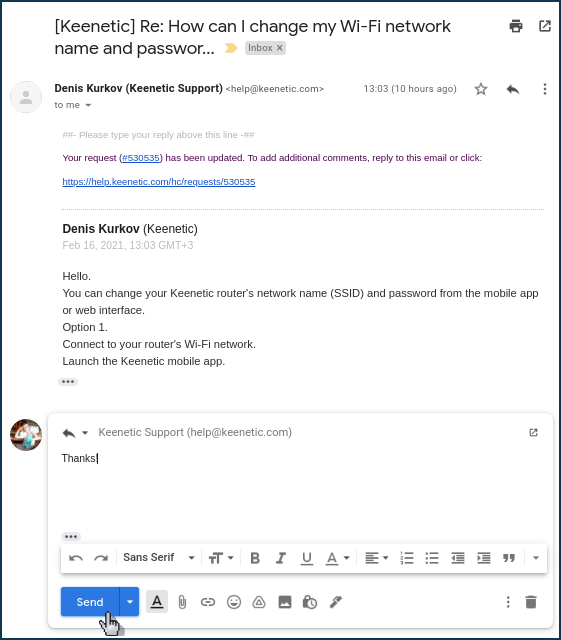Insert signature with pen icon

click(336, 602)
